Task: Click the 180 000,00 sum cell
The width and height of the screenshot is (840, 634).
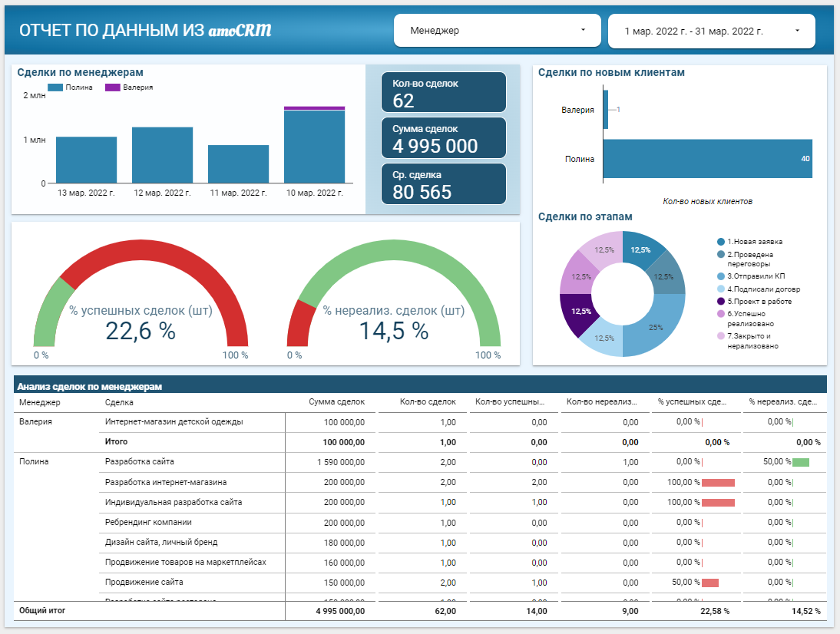Action: coord(344,543)
